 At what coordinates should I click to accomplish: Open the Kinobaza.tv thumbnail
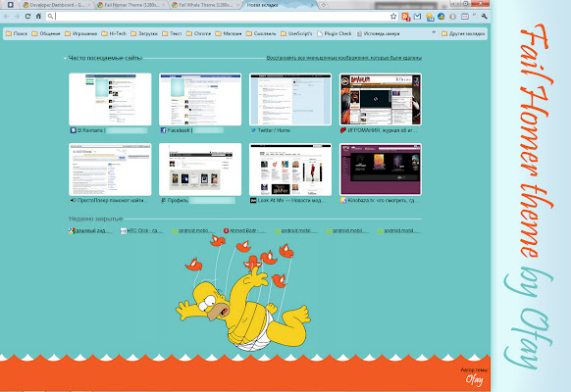click(x=381, y=170)
